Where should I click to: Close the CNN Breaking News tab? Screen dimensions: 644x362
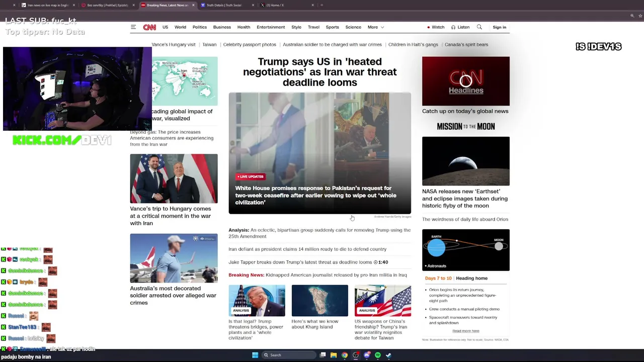pyautogui.click(x=193, y=5)
